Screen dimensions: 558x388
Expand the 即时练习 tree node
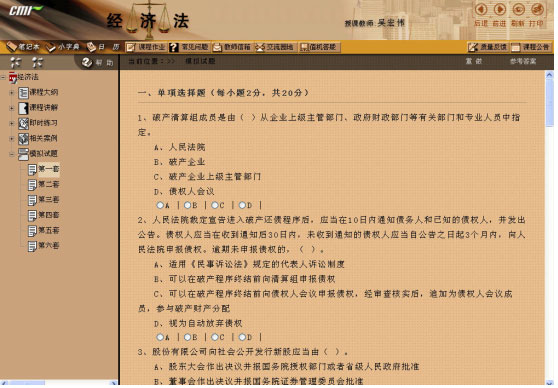[x=12, y=123]
